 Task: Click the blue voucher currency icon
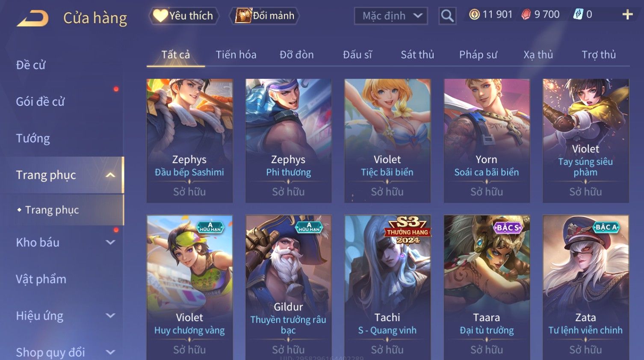click(x=578, y=15)
